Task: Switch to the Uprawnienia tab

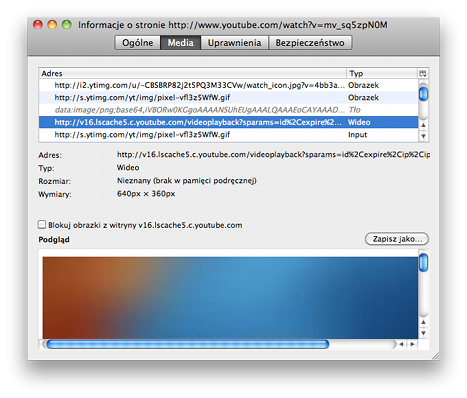Action: pyautogui.click(x=234, y=43)
